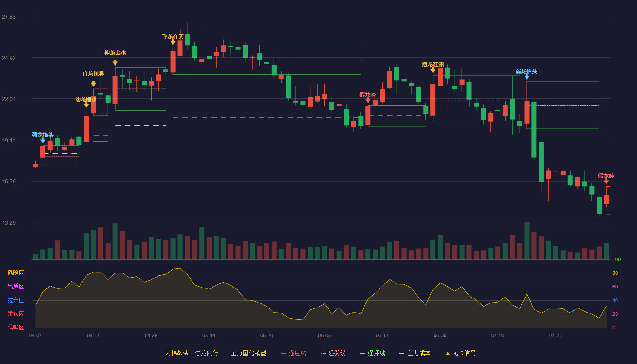Click the 强龙抬头 blue arrow marker

click(x=43, y=141)
